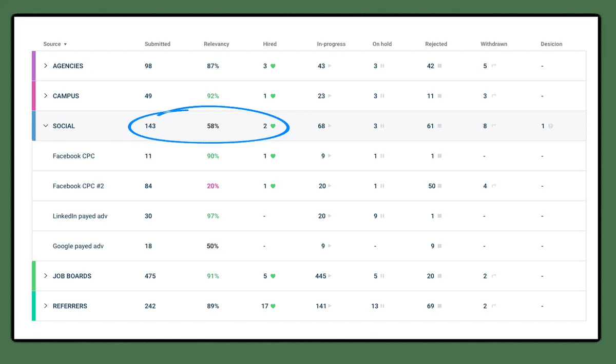Click the in-progress play icon in JOB BOARDS row
This screenshot has width=616, height=364.
(x=330, y=276)
